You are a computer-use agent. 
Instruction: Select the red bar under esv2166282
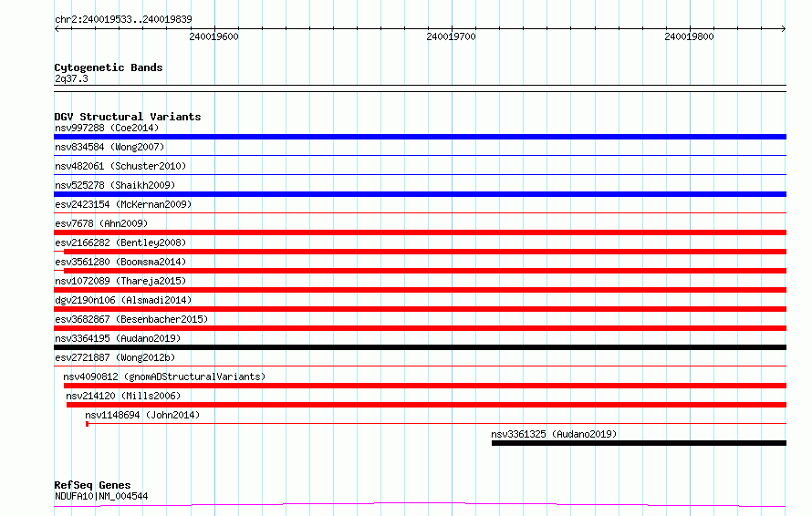coord(425,252)
